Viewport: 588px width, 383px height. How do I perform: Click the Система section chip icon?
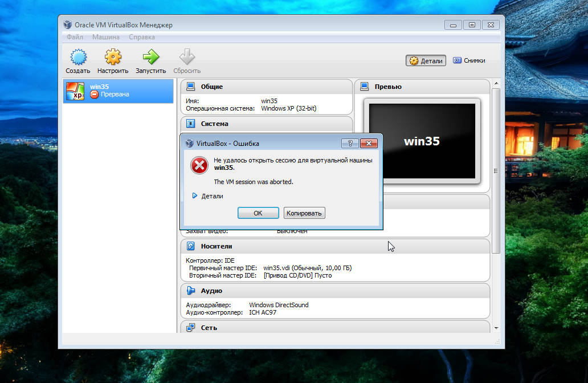pos(190,124)
